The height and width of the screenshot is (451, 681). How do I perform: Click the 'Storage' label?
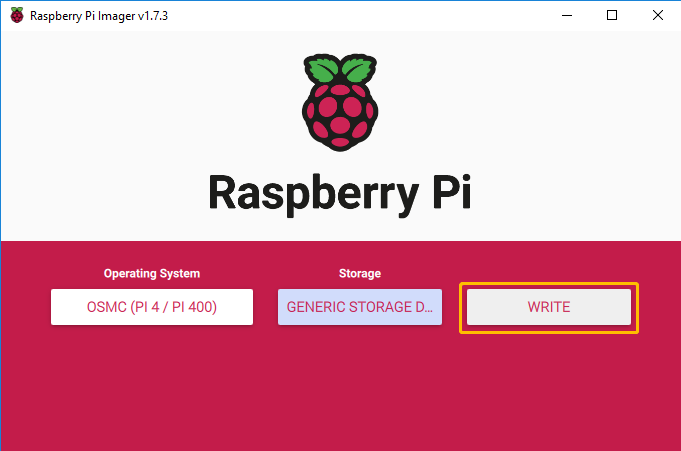[x=360, y=273]
